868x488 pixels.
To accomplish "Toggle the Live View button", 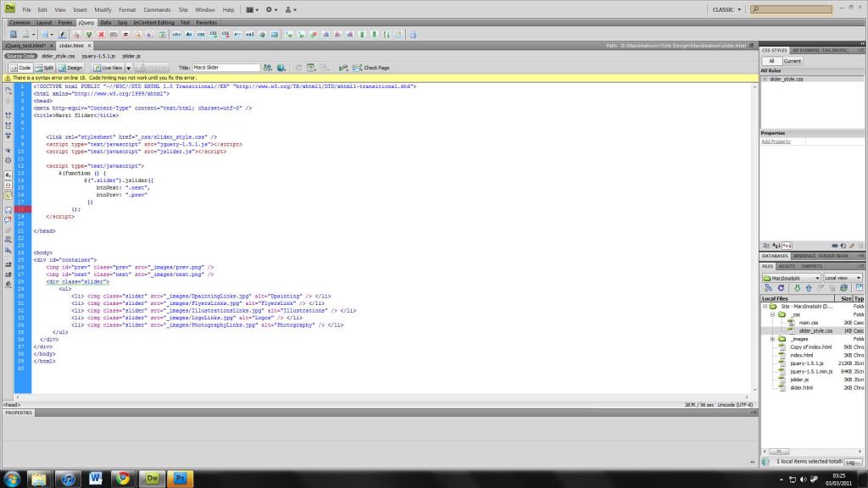I will 108,68.
